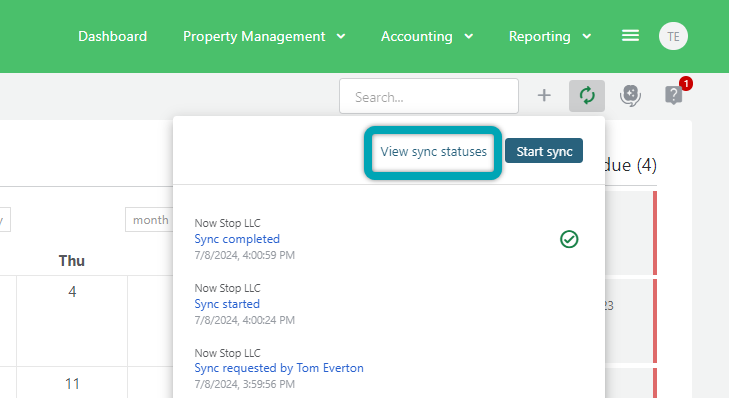Open the Sync started entry

pyautogui.click(x=227, y=304)
